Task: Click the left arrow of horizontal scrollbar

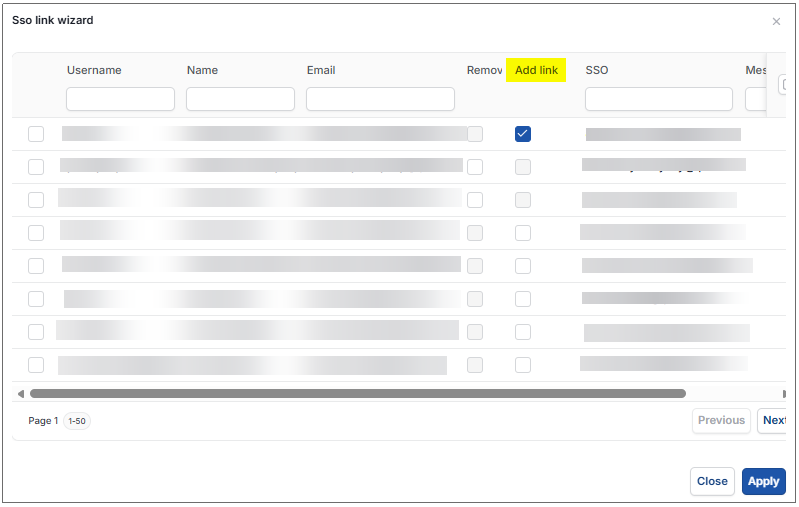Action: coord(21,394)
